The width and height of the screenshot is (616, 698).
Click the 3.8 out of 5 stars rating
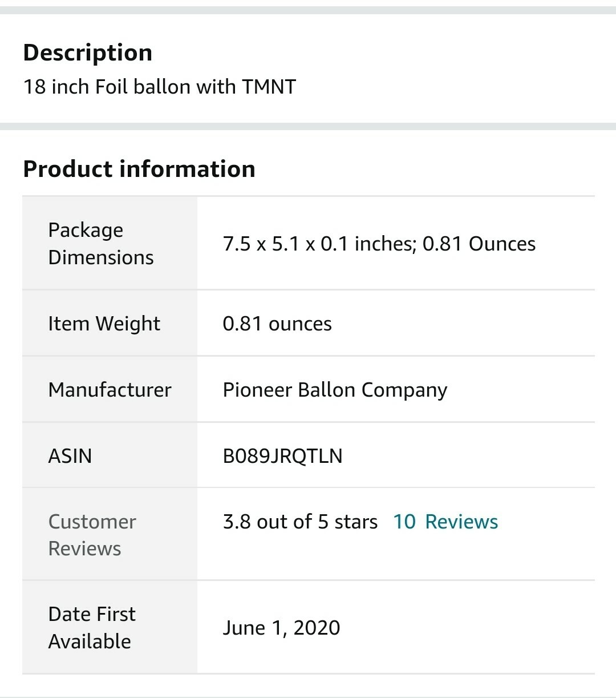tap(300, 522)
